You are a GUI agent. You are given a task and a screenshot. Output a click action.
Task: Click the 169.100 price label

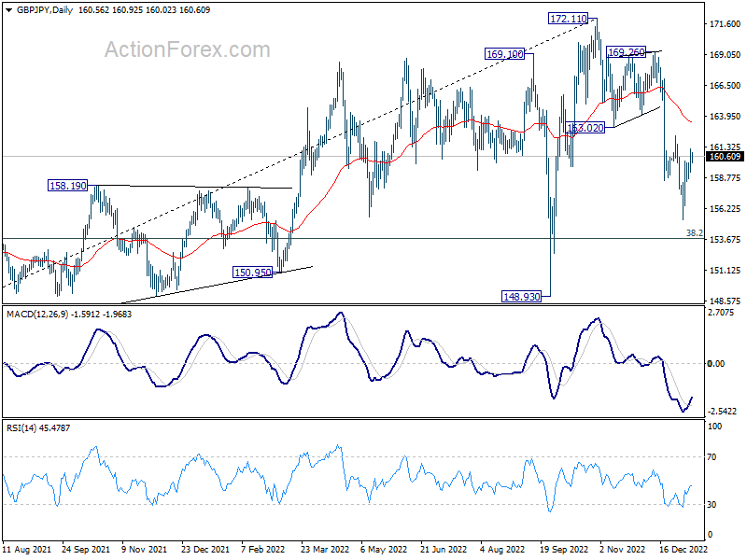point(504,54)
